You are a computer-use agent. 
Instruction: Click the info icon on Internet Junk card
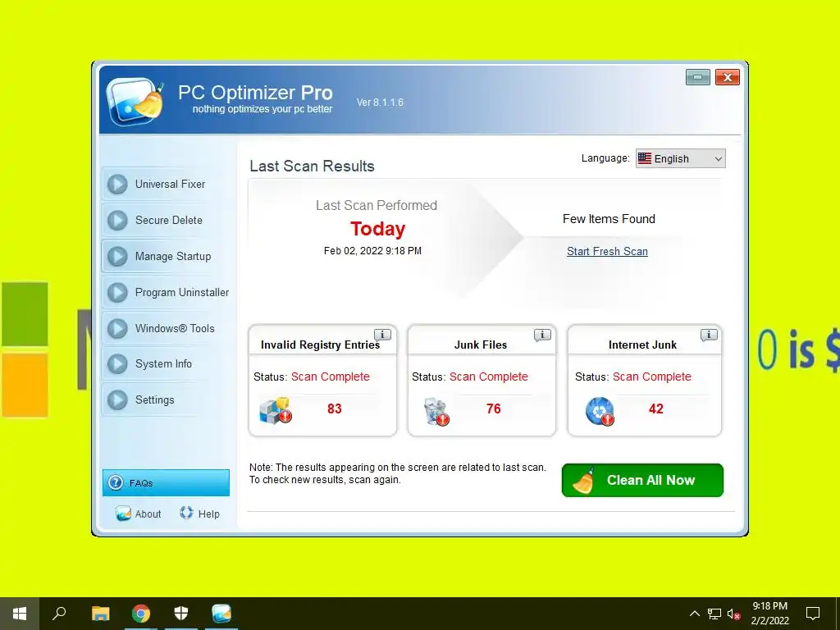coord(709,335)
